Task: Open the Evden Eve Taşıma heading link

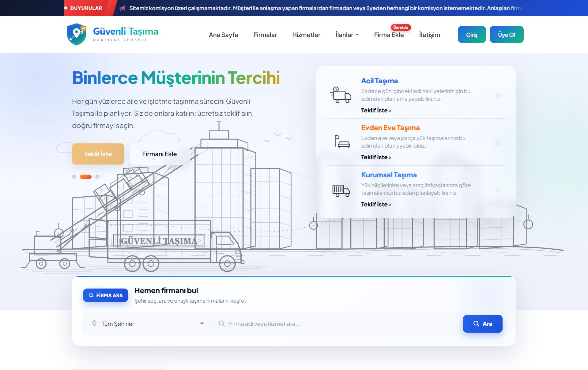Action: pos(390,128)
